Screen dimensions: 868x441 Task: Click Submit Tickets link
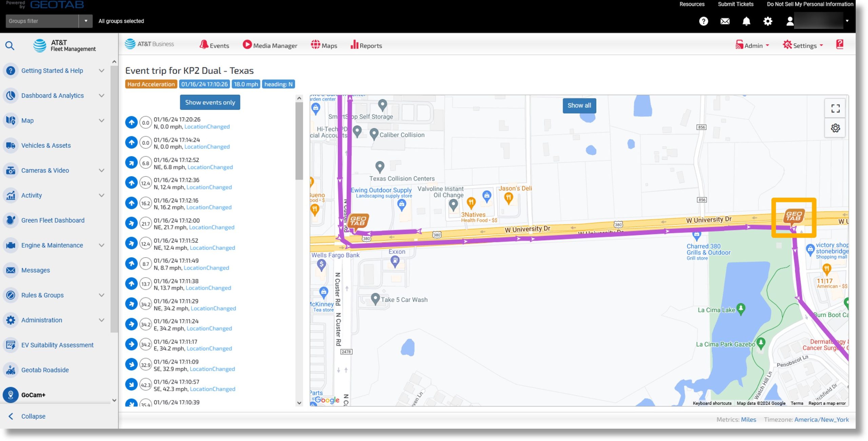tap(735, 4)
